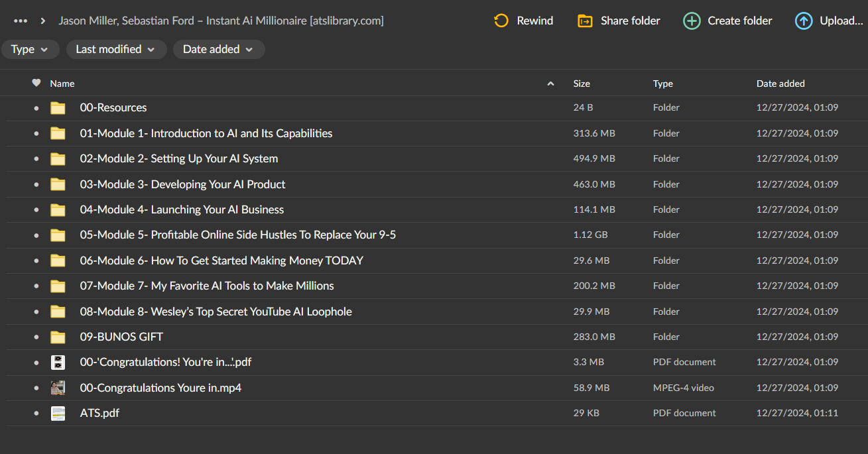Image resolution: width=868 pixels, height=454 pixels.
Task: Click the Instant Ai Millionaire breadcrumb title
Action: (221, 21)
